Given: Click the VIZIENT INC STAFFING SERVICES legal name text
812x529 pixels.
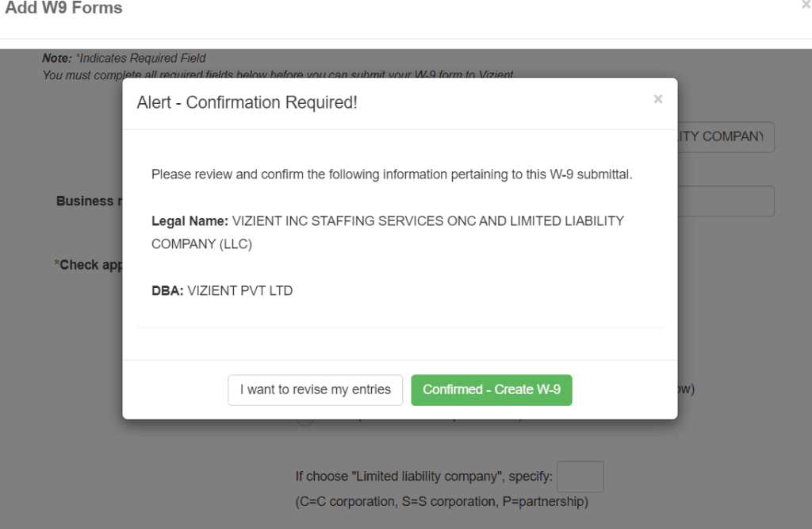Looking at the screenshot, I should pos(427,221).
